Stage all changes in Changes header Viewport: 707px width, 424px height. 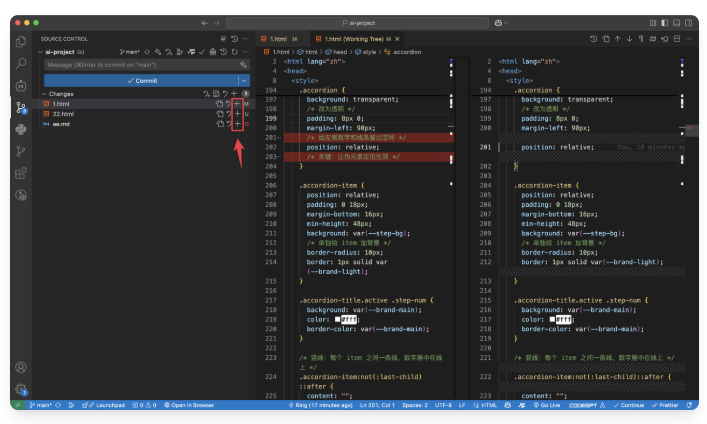point(234,94)
